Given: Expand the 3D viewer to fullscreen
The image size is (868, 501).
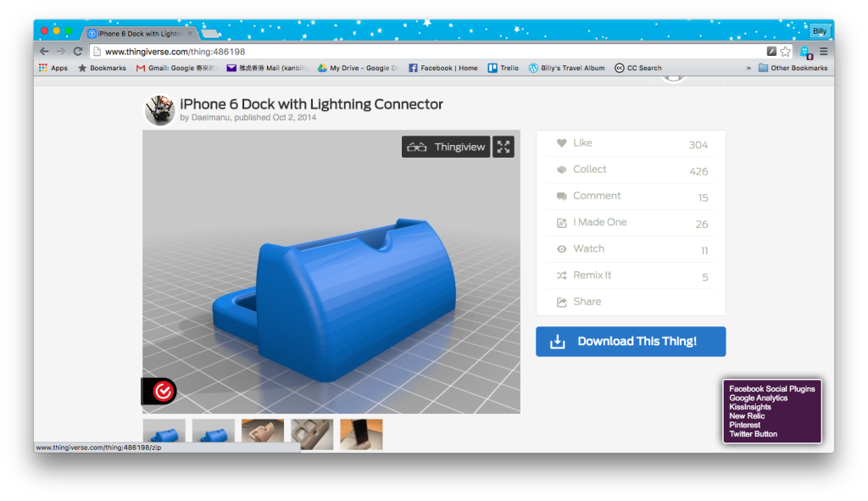Looking at the screenshot, I should point(503,146).
